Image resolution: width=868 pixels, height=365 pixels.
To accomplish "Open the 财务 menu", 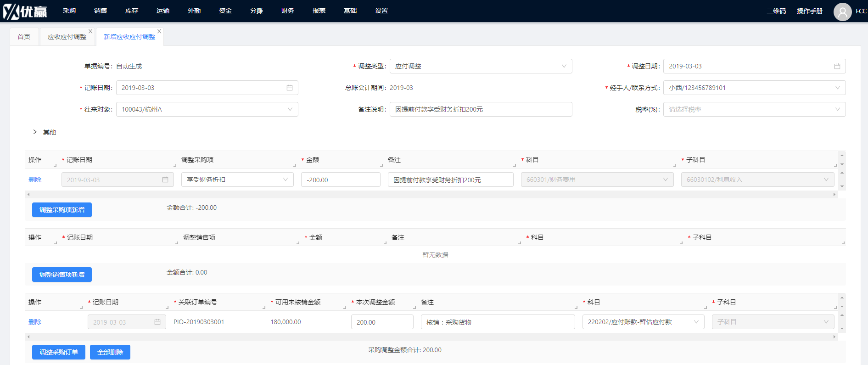I will click(x=288, y=11).
